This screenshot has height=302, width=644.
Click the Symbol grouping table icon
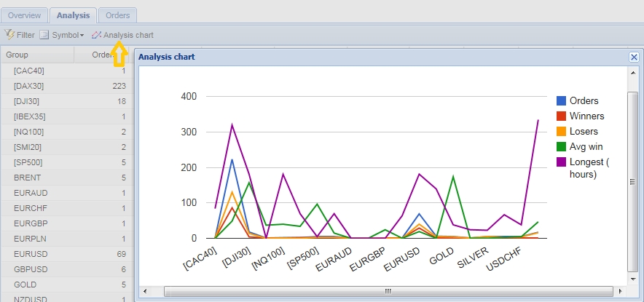(x=44, y=35)
